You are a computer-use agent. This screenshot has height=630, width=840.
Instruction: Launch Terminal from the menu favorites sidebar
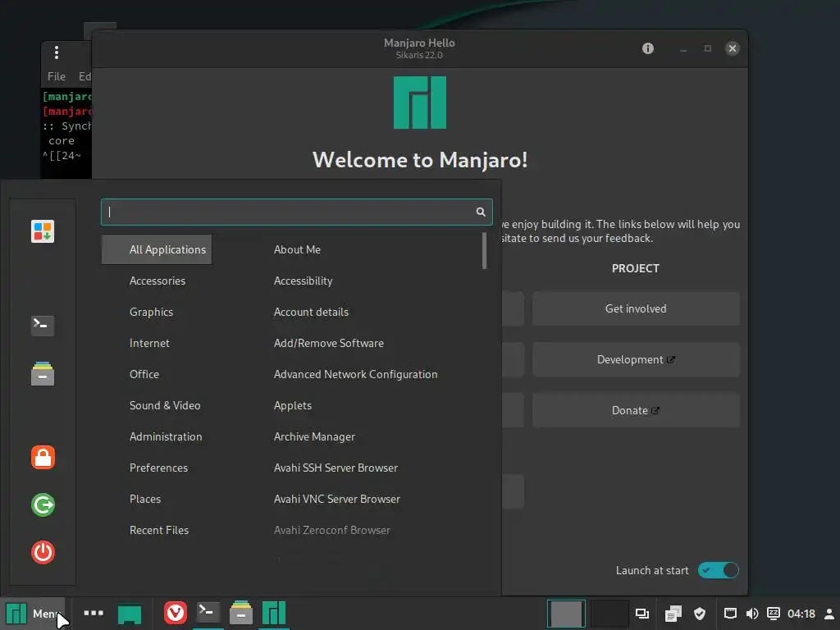[43, 325]
